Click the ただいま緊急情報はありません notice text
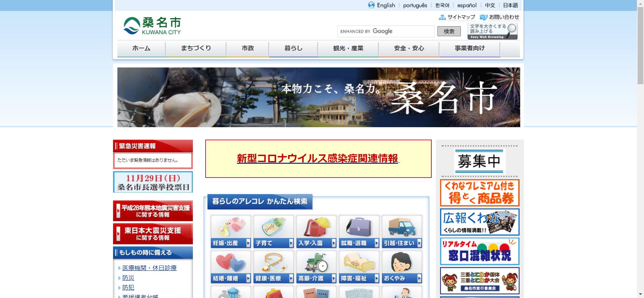 coord(148,160)
